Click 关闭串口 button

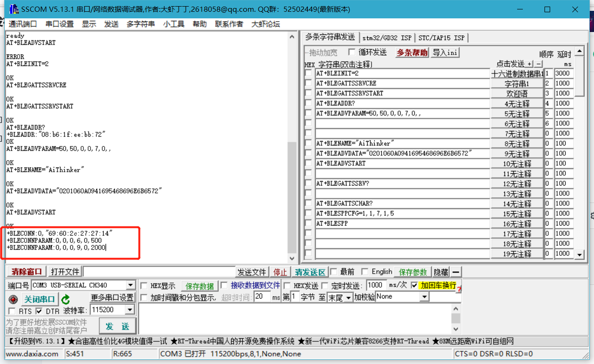pos(39,299)
